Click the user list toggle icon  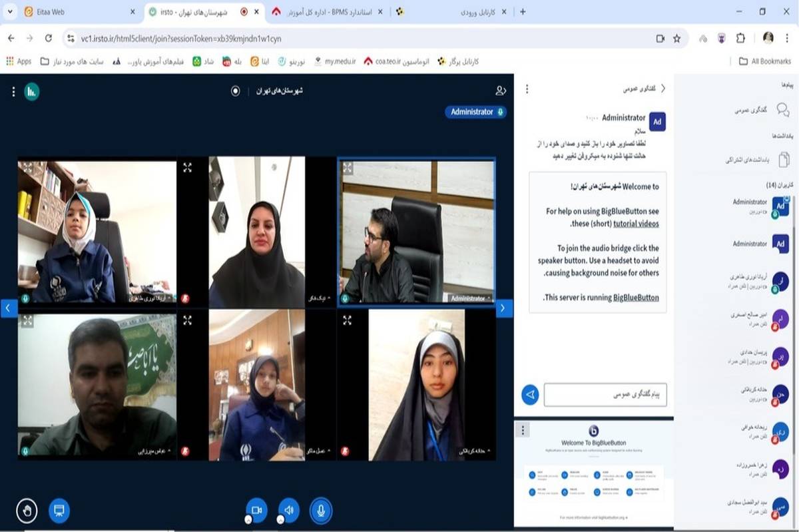coord(501,91)
